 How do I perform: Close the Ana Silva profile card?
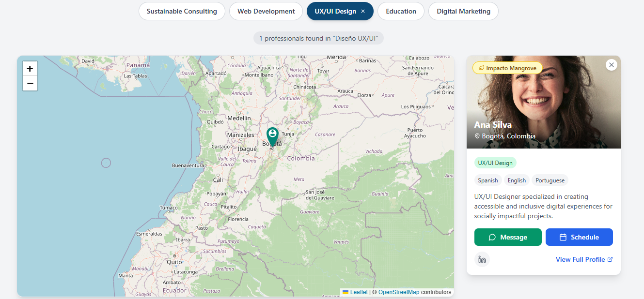[x=612, y=65]
